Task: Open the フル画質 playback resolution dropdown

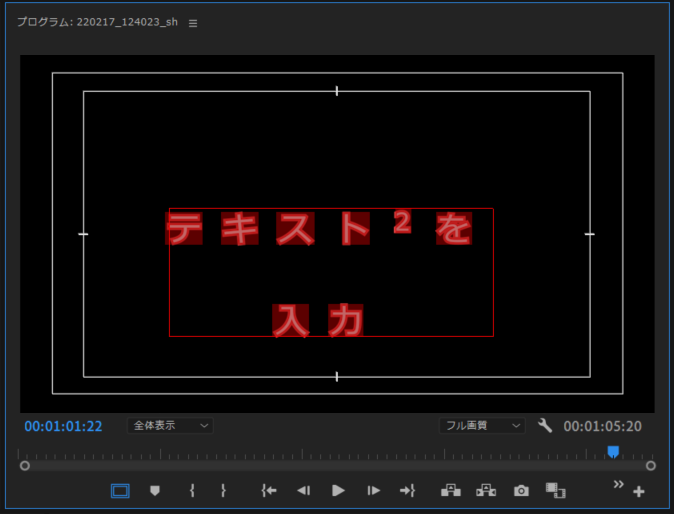Action: pyautogui.click(x=482, y=426)
